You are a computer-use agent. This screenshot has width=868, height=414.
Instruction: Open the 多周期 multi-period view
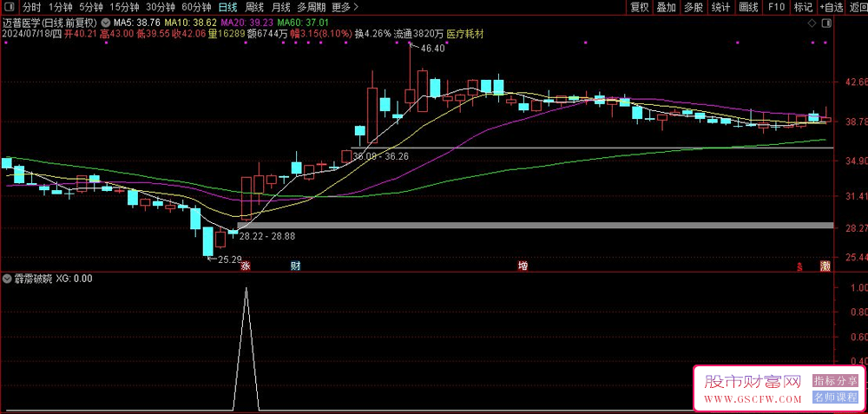point(311,7)
